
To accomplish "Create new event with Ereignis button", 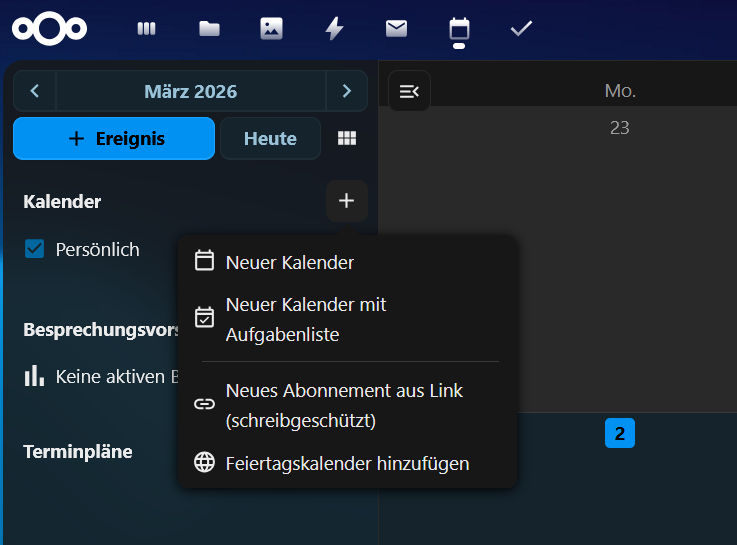I will pos(114,139).
